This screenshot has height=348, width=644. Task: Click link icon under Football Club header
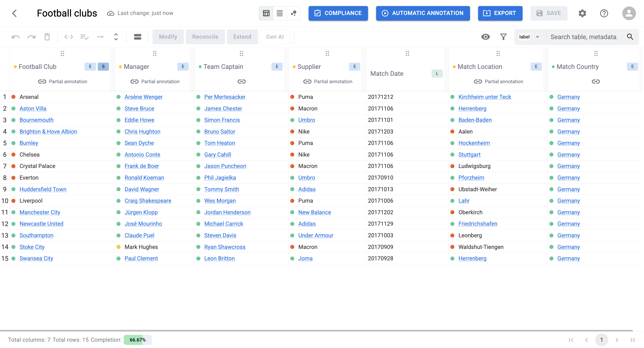point(42,81)
